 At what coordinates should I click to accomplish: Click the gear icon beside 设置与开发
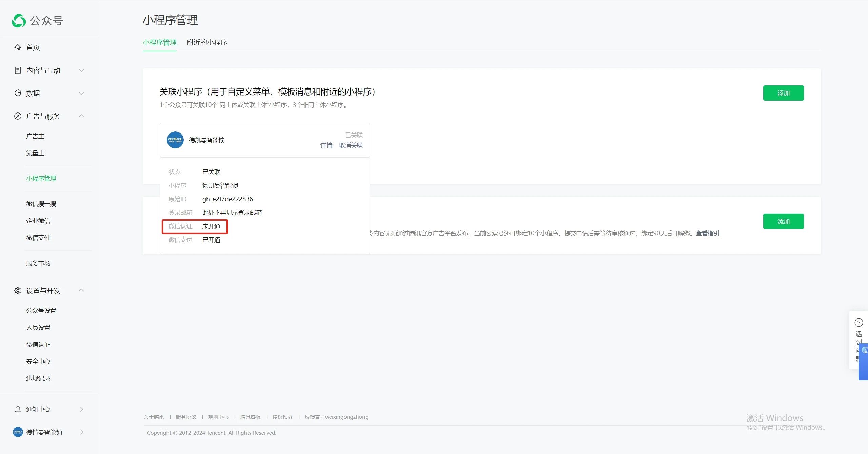tap(18, 290)
